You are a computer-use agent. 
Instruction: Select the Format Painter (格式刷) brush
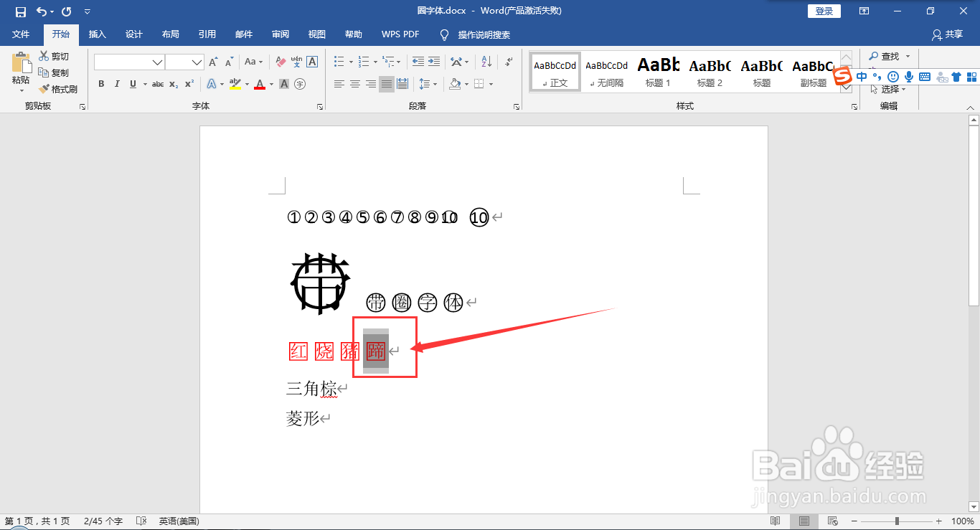(58, 89)
